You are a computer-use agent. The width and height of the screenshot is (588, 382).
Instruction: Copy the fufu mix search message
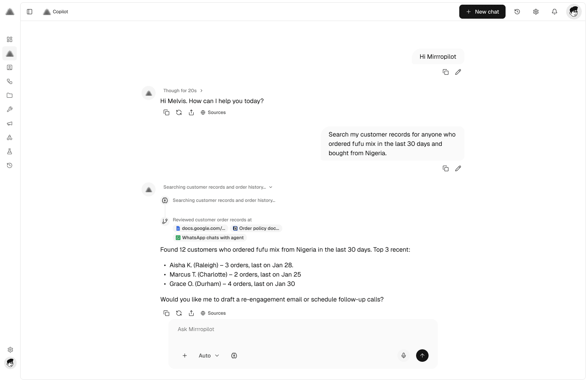point(446,168)
